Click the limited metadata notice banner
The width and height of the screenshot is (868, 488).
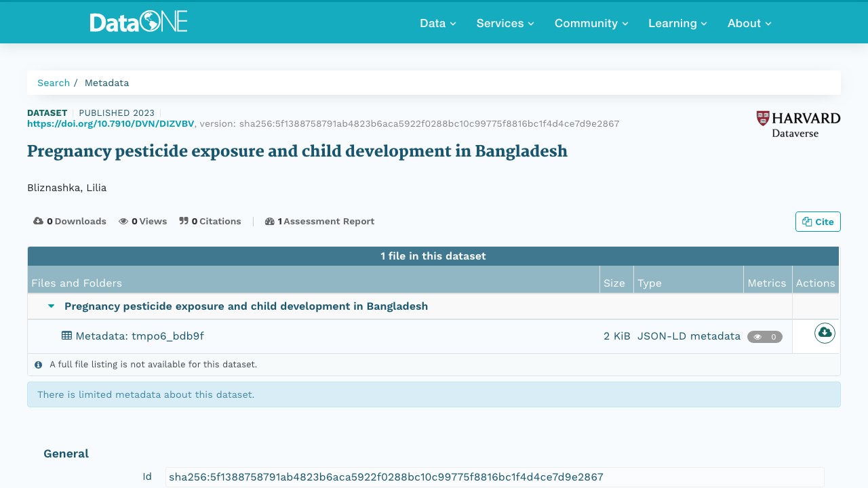pos(434,394)
